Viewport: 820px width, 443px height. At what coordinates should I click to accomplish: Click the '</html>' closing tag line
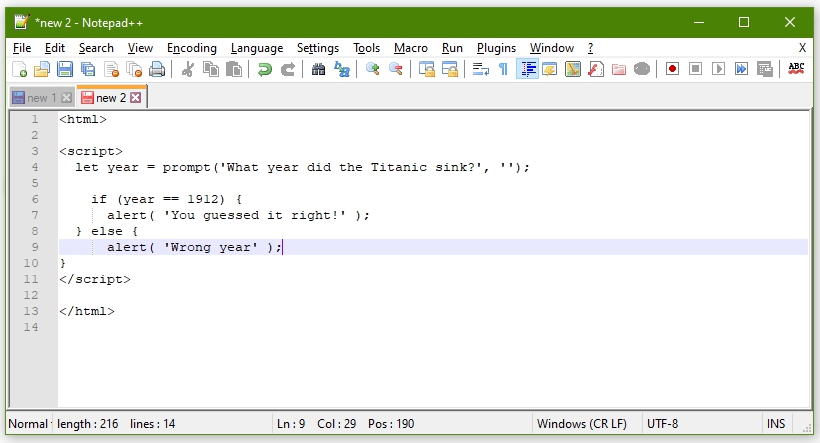pos(87,311)
